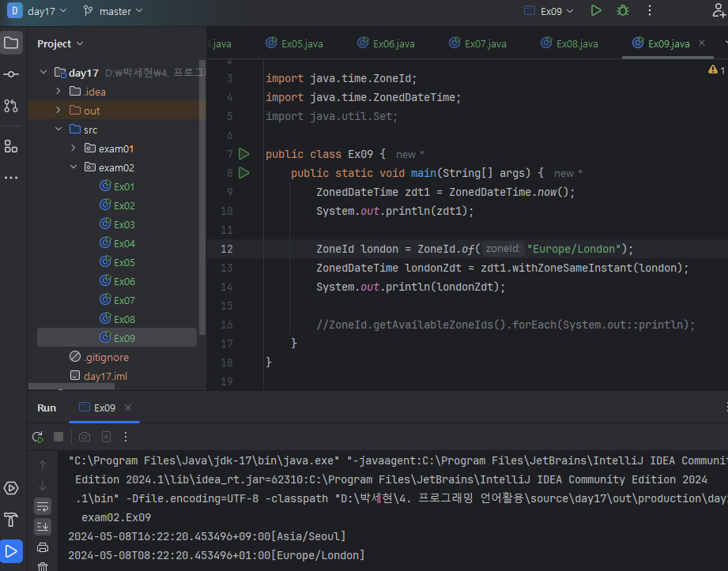Click the warning indicator in editor corner

coord(716,70)
